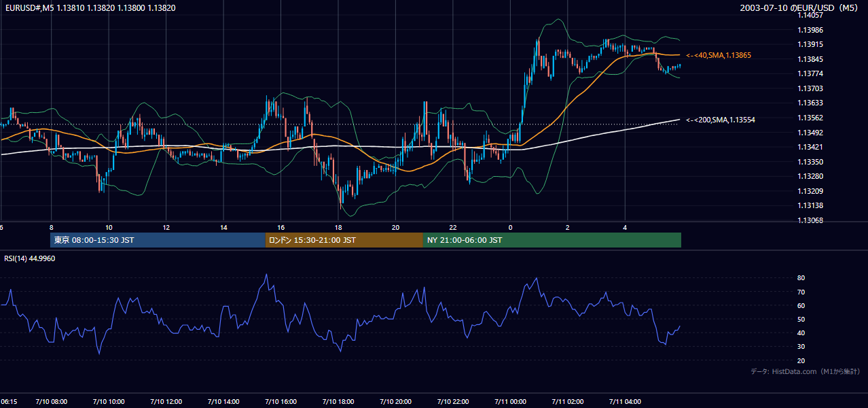Click the RSI 50 level label

(x=801, y=319)
